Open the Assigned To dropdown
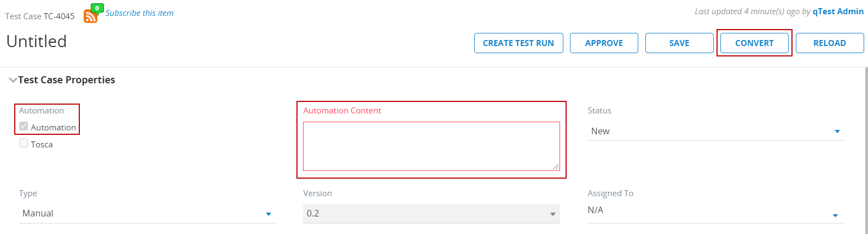The height and width of the screenshot is (234, 868). (715, 214)
